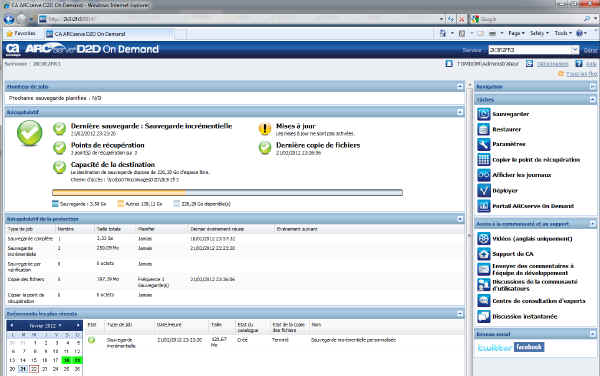Collapse the Moniteur de jobs panel
Viewport: 600px width, 376px height.
click(x=460, y=86)
